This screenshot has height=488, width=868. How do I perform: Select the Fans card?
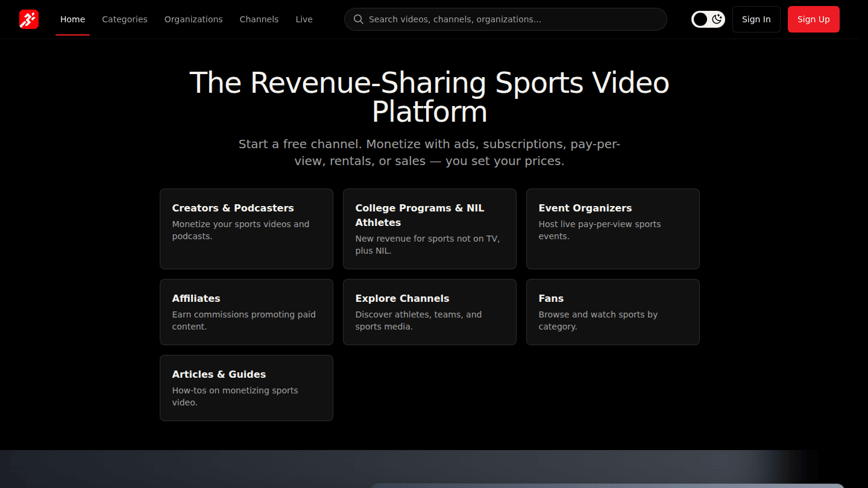pos(613,312)
